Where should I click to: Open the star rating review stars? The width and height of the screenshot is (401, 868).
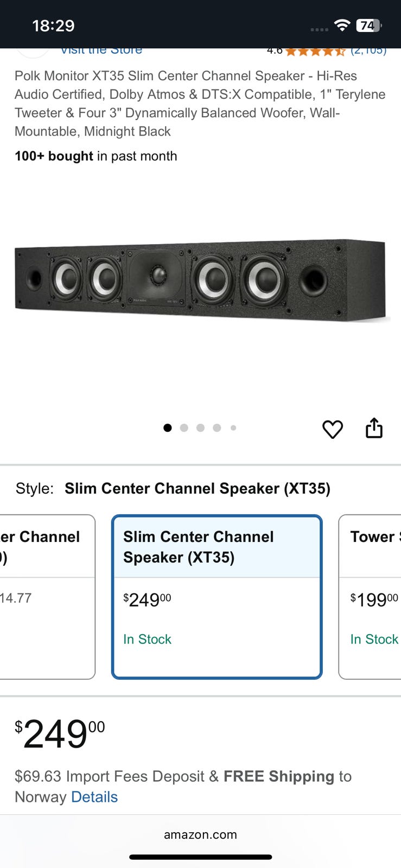point(315,52)
